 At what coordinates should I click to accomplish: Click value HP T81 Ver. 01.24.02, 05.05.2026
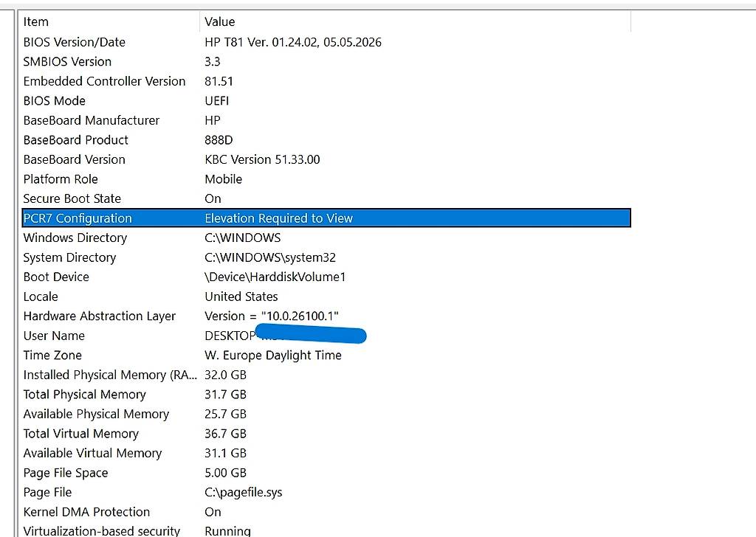coord(292,42)
